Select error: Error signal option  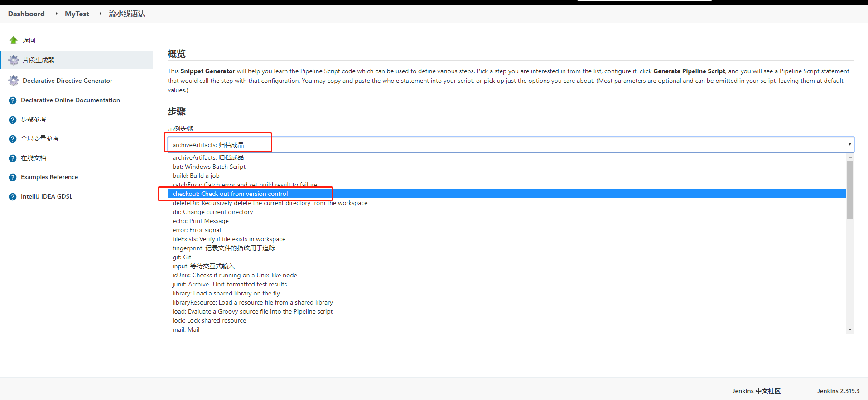pyautogui.click(x=507, y=230)
